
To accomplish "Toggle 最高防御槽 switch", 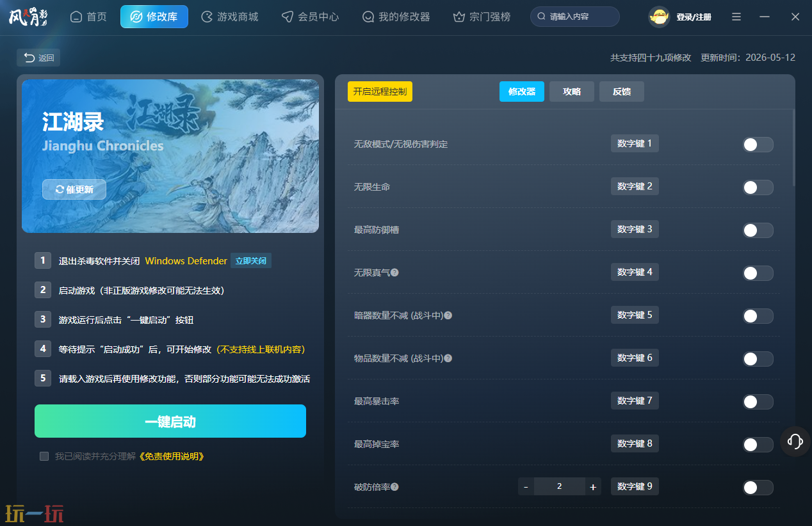I will coord(758,230).
